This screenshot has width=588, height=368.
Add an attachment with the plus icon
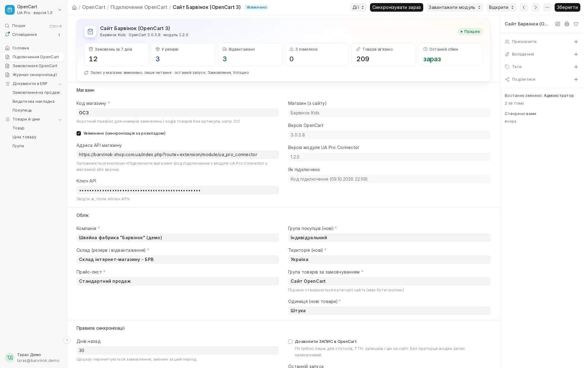(576, 54)
